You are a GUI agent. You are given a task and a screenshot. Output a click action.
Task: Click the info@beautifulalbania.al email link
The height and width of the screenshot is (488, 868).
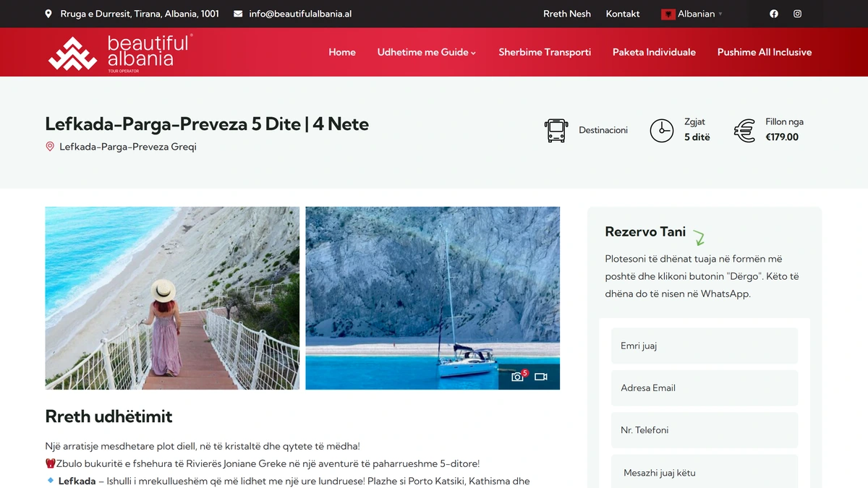[x=300, y=14]
